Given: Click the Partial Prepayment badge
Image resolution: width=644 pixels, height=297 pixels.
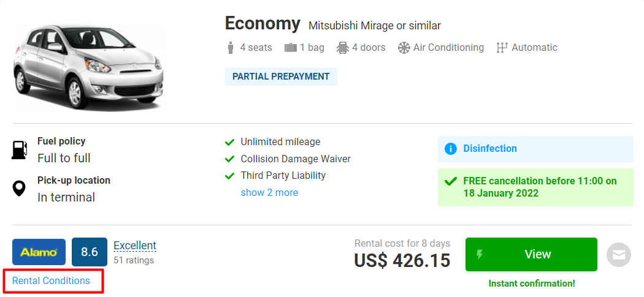Looking at the screenshot, I should [281, 77].
